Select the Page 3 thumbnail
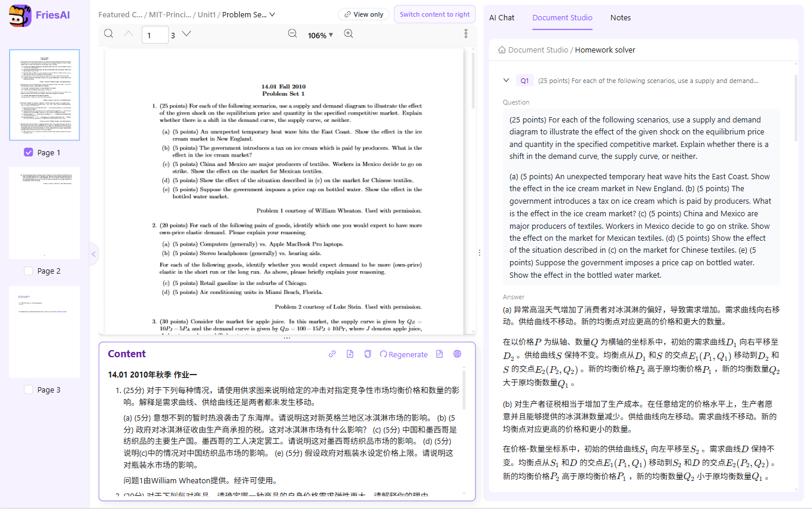 coord(45,332)
